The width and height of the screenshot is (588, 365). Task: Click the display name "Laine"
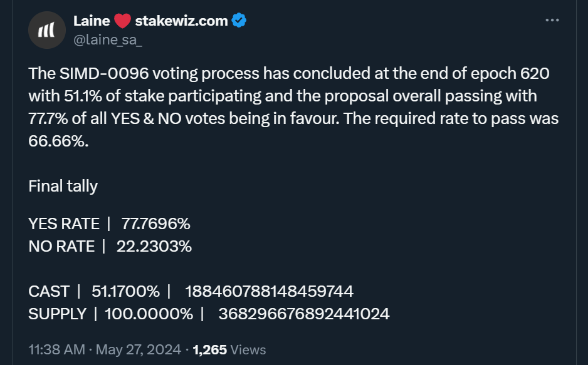[92, 21]
